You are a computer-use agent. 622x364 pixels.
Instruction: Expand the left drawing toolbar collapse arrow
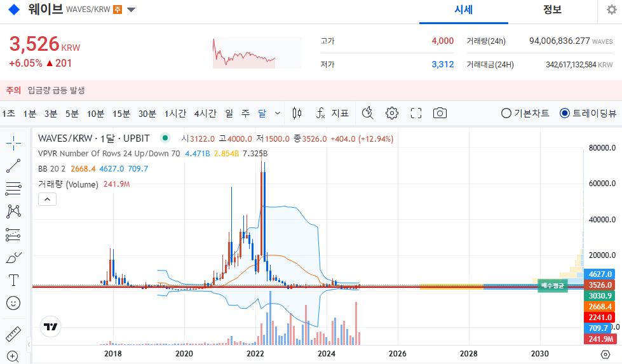click(29, 344)
